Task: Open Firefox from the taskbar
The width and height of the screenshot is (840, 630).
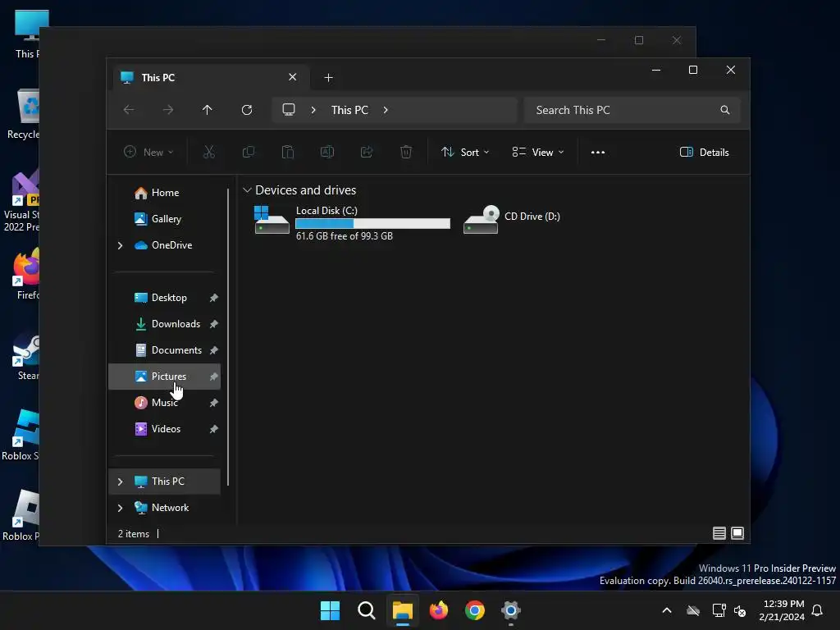Action: coord(439,610)
